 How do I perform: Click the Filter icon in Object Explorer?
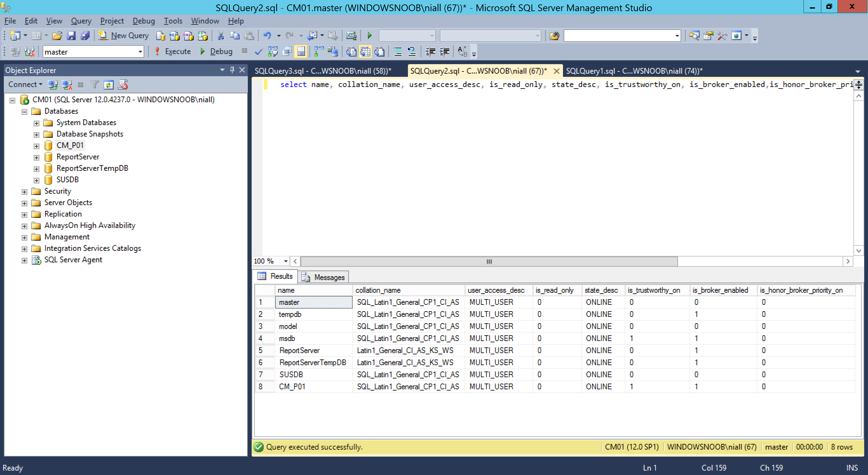(x=95, y=84)
